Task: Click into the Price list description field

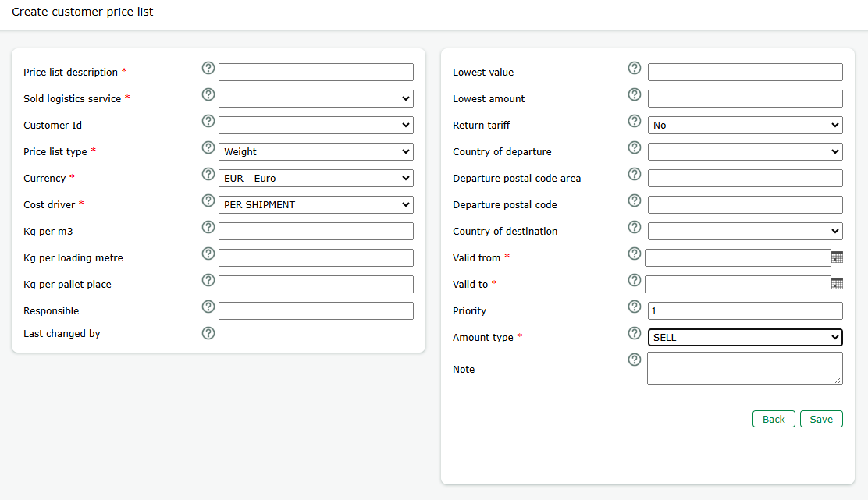Action: 315,73
